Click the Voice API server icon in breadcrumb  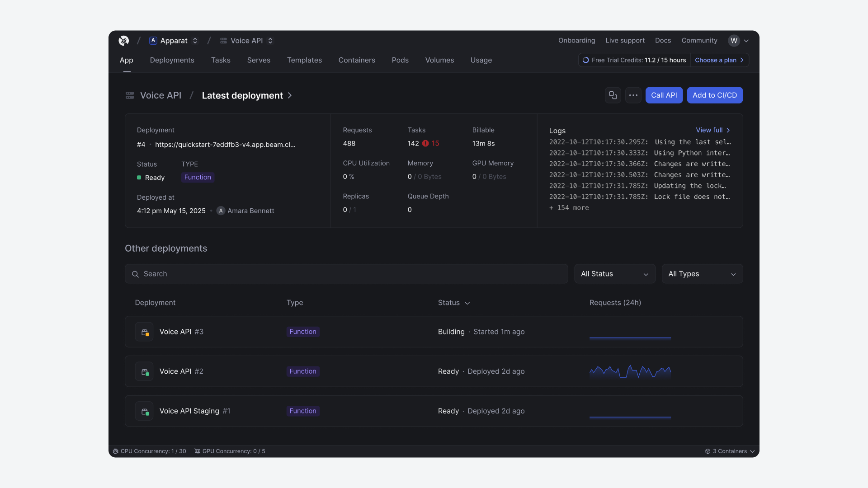pos(223,41)
